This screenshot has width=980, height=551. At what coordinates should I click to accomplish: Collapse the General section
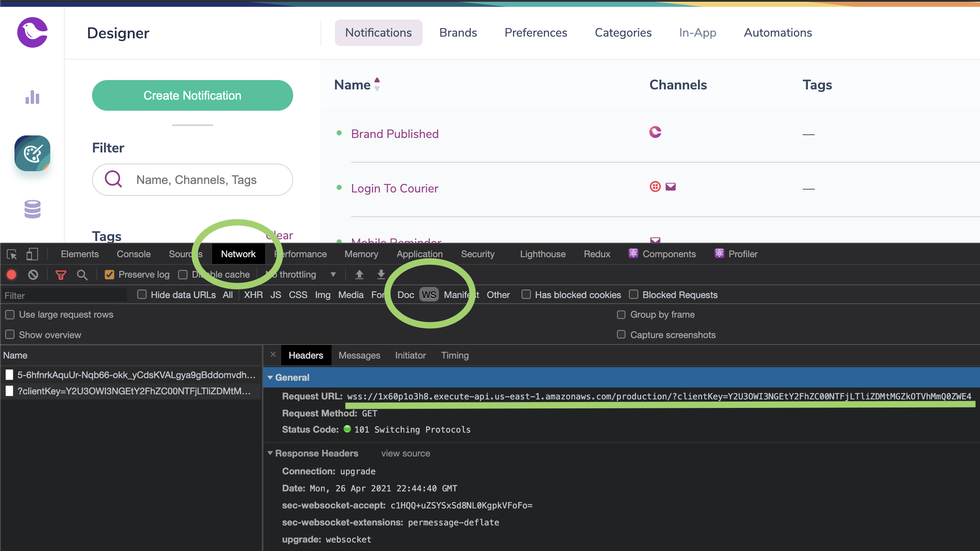click(270, 377)
